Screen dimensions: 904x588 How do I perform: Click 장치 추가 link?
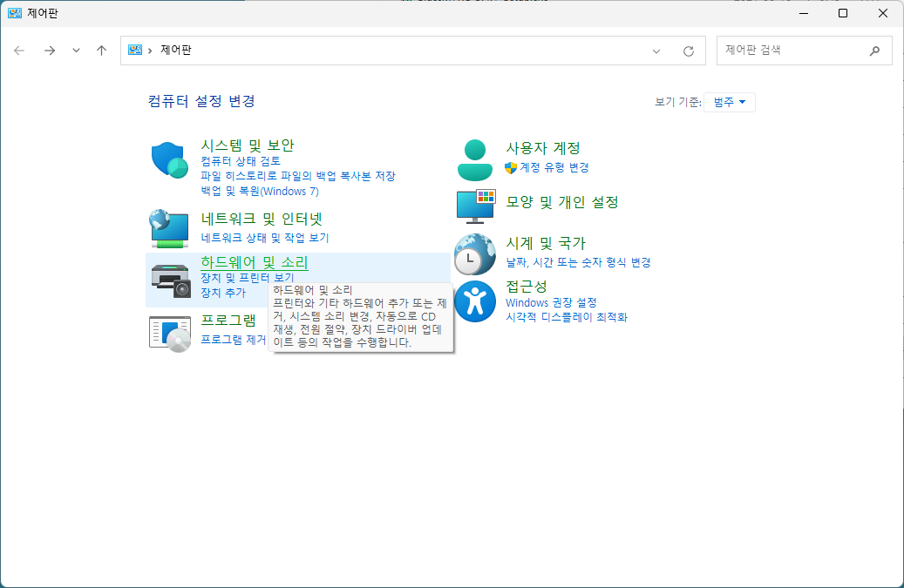tap(223, 293)
